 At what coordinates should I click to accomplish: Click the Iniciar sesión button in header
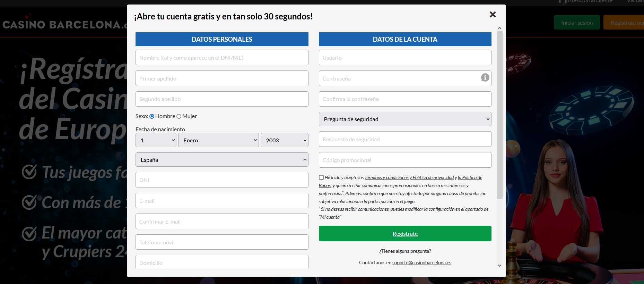pyautogui.click(x=577, y=23)
